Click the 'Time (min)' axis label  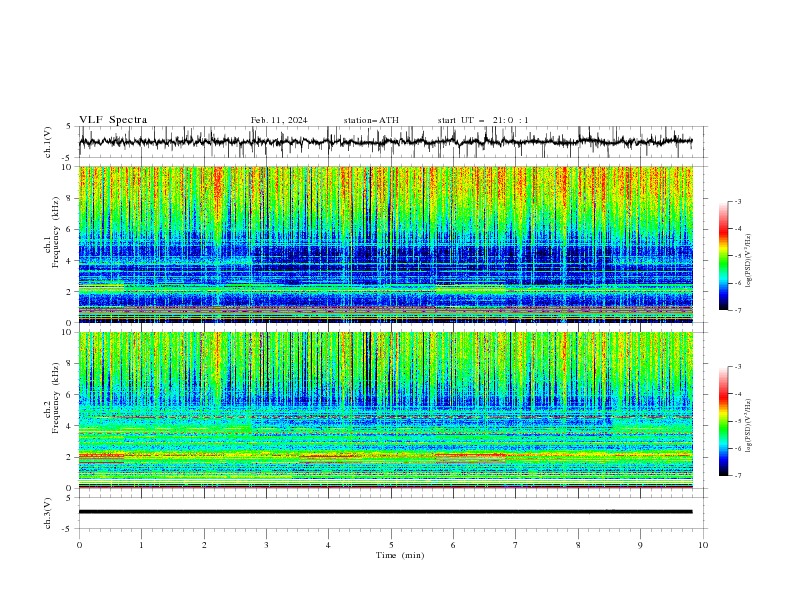(x=400, y=555)
